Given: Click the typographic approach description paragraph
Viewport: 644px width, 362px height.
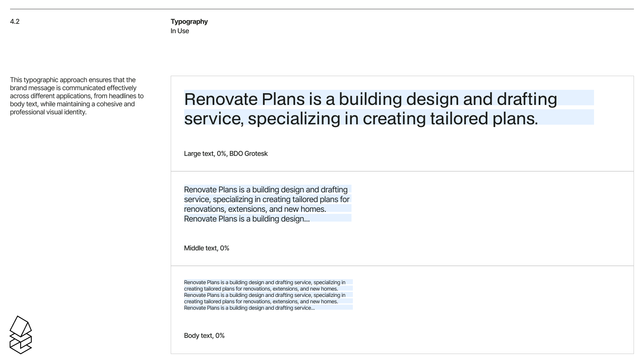Looking at the screenshot, I should pos(76,96).
